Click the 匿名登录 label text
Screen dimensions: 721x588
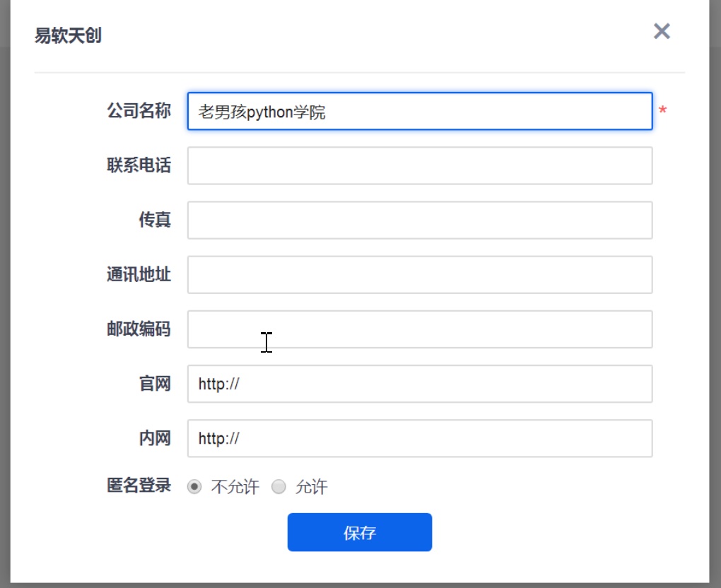point(139,486)
